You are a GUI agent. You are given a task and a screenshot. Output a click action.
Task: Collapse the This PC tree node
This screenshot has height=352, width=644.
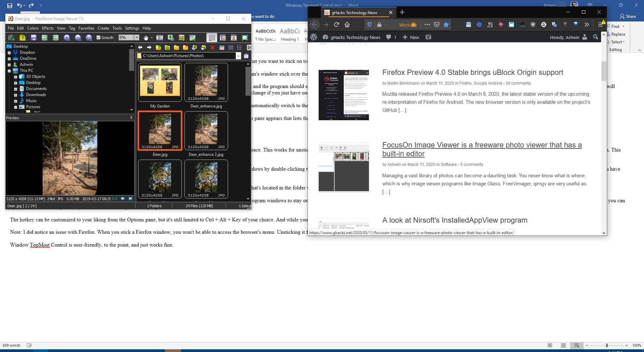coord(10,71)
